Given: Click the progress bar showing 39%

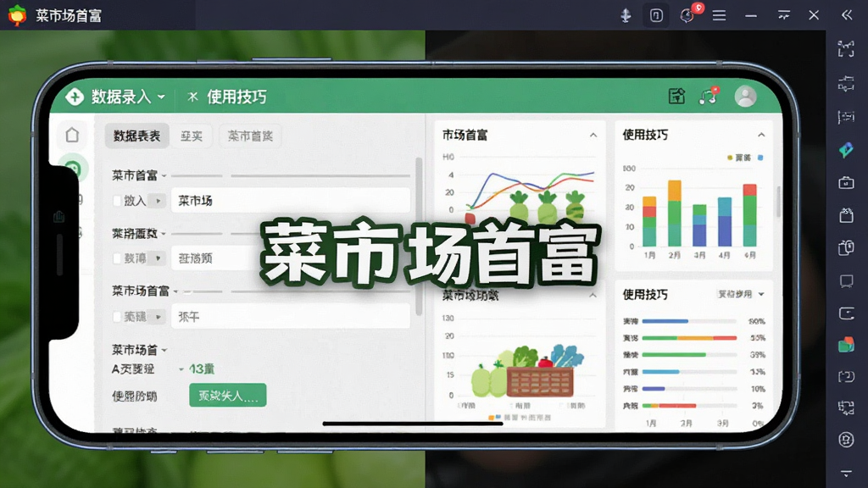Looking at the screenshot, I should coord(689,355).
